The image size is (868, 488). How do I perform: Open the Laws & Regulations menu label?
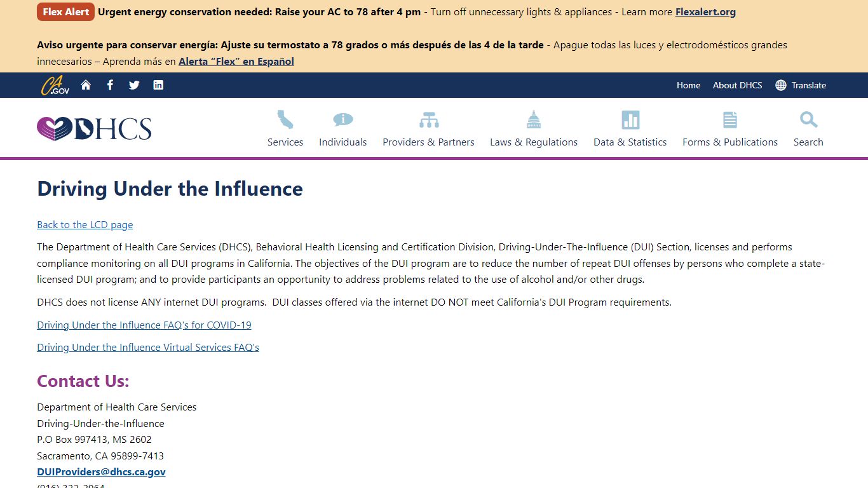click(x=534, y=142)
